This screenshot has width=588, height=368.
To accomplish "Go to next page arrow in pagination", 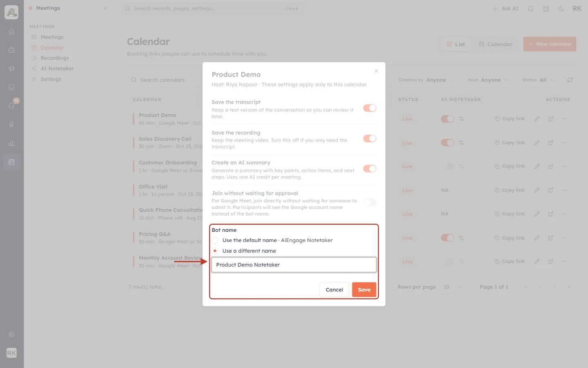I will [555, 287].
